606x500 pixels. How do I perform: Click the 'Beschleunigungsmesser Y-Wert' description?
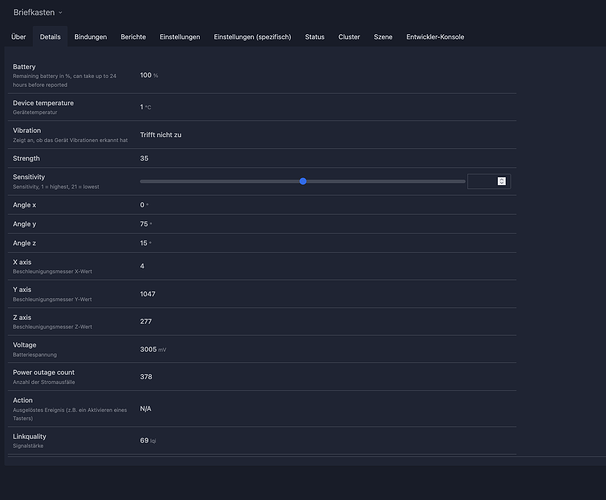tap(52, 299)
